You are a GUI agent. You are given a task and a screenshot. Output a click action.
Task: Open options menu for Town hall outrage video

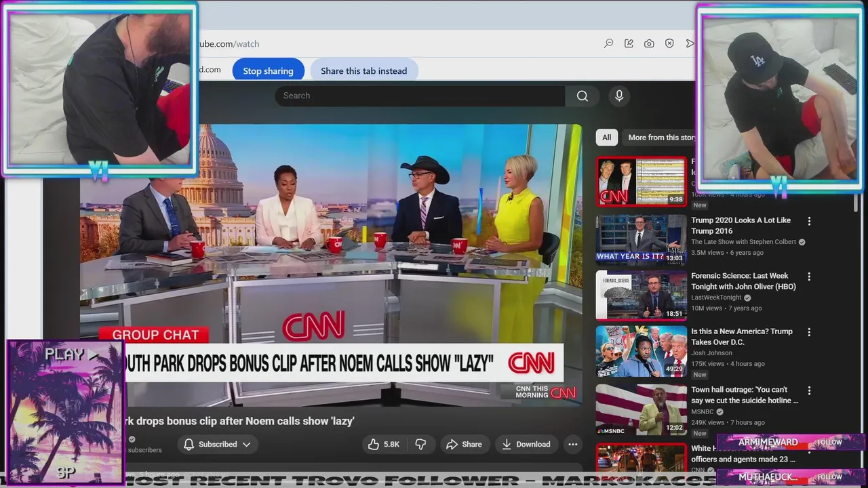tap(809, 390)
